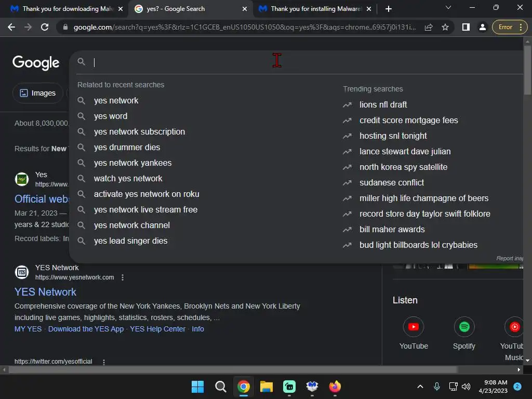Click the horizontal scrollbar at page bottom

point(233,369)
